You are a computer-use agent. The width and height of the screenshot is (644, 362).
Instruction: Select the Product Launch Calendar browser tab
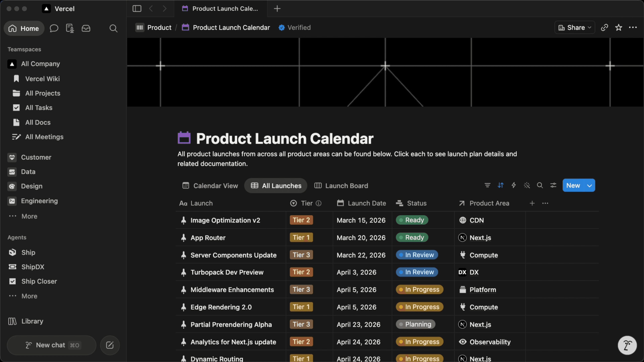(220, 9)
